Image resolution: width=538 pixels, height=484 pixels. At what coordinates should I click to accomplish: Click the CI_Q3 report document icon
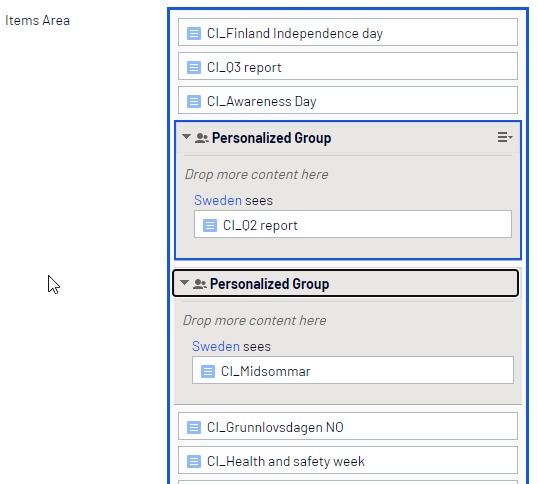194,67
